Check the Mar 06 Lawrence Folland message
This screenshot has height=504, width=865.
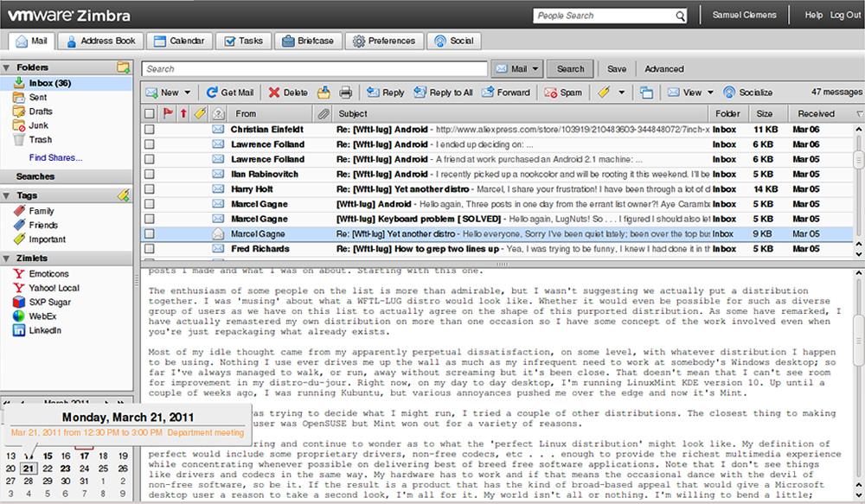pyautogui.click(x=150, y=144)
